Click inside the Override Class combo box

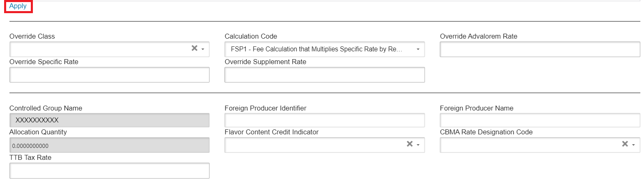tap(99, 49)
